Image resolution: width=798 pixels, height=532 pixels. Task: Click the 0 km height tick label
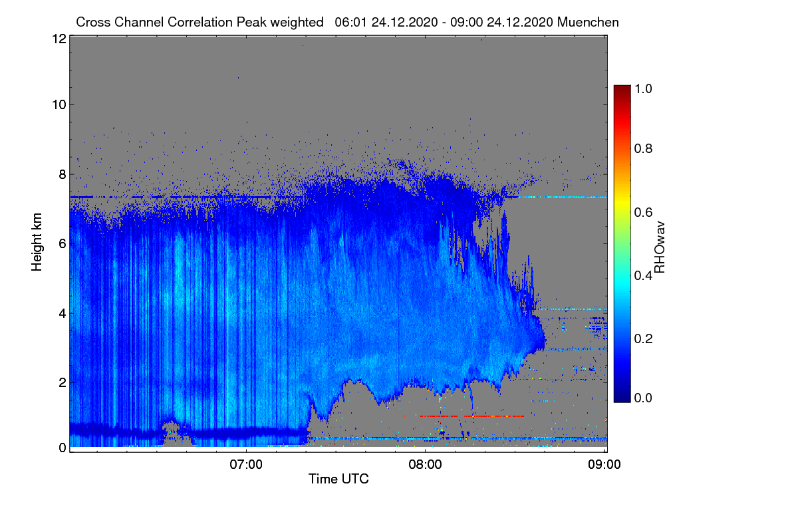(x=63, y=448)
